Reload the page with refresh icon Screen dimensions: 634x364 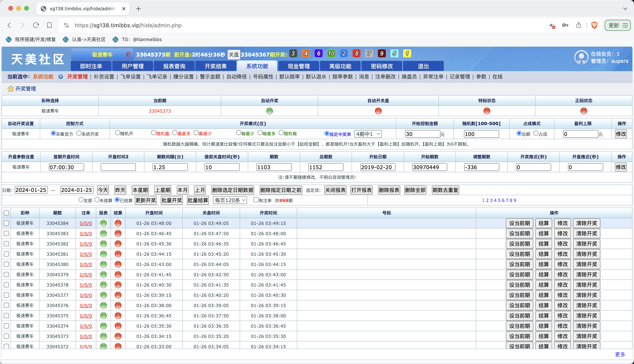tap(36, 25)
